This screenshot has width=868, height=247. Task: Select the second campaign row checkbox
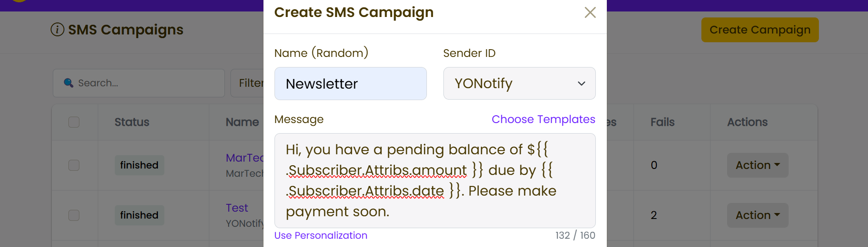coord(74,215)
